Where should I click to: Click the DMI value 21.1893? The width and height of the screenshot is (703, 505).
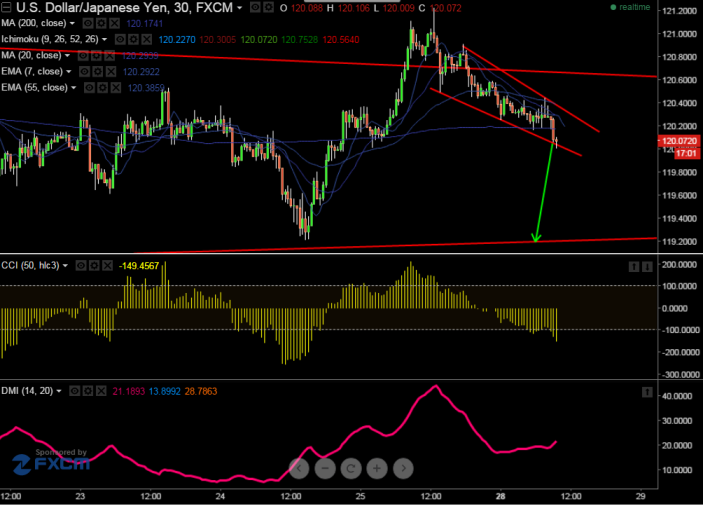(x=129, y=392)
